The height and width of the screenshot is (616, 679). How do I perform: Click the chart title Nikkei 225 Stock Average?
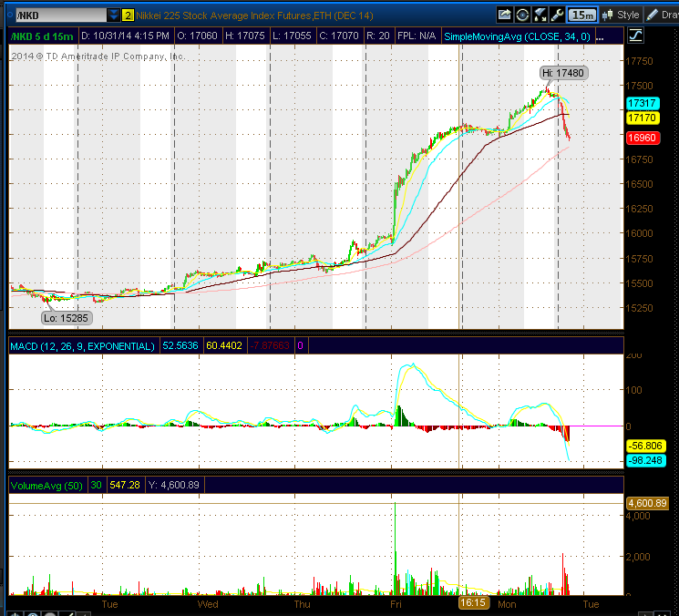[254, 15]
